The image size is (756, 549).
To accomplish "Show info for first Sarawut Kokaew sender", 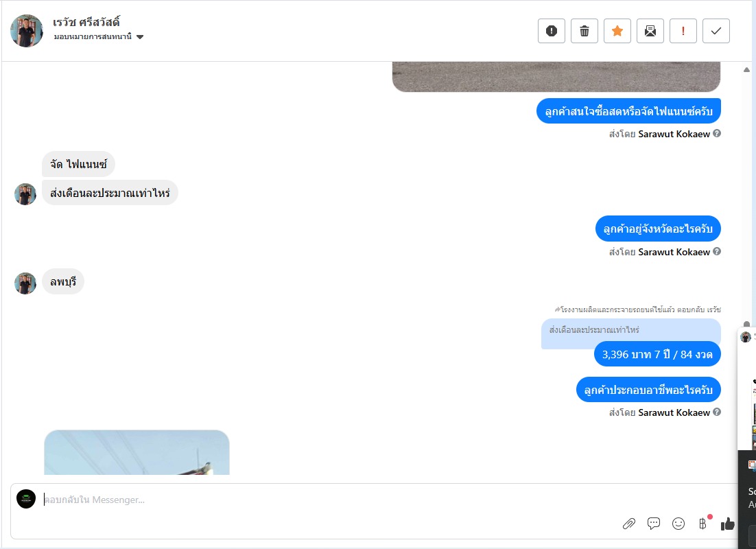I will 717,134.
